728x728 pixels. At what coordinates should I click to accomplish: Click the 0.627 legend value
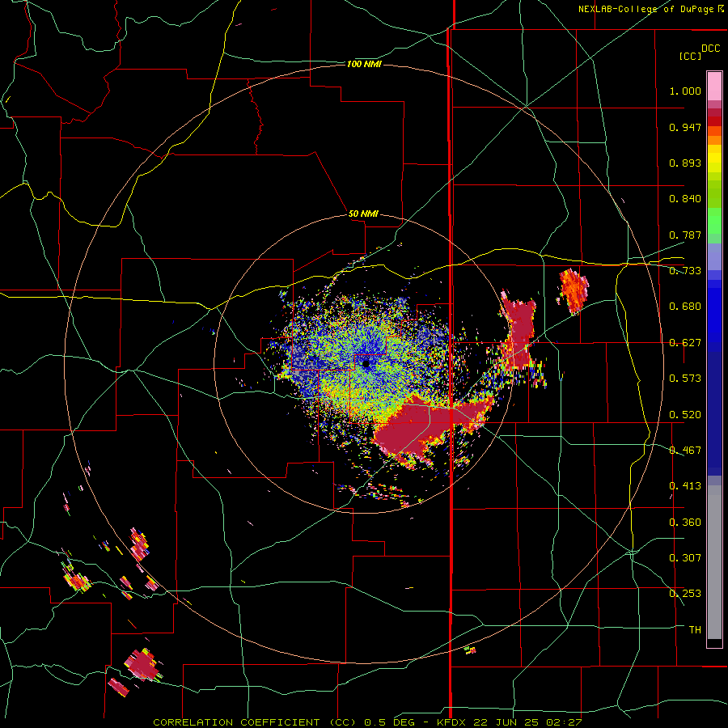(685, 343)
